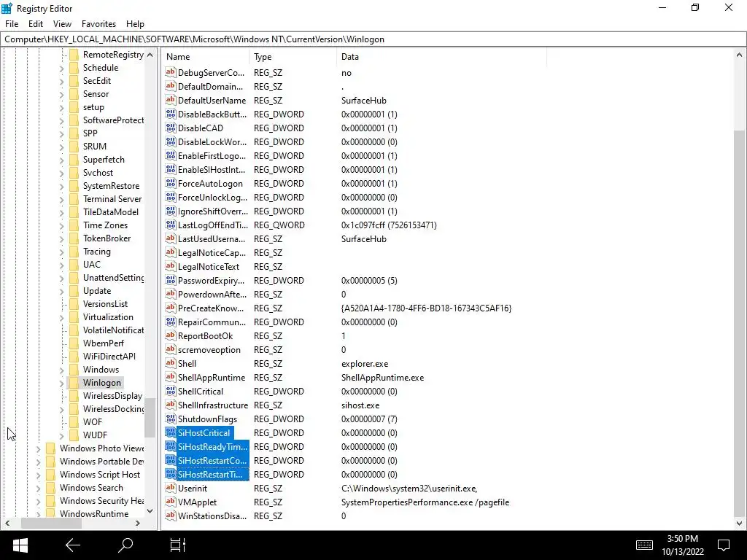This screenshot has height=560, width=747.
Task: Expand the Windows Search tree node
Action: point(38,488)
